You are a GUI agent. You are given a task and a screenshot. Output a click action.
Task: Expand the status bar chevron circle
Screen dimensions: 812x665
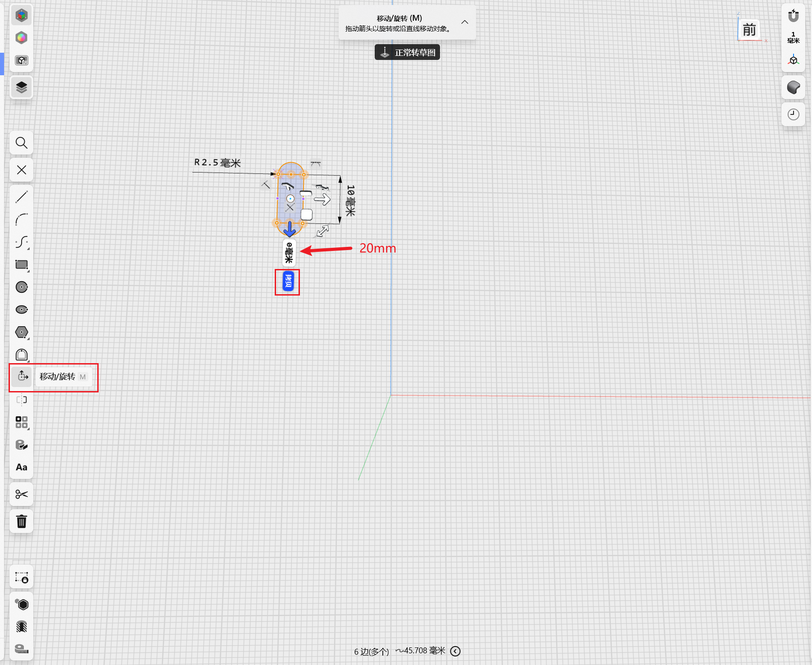pos(455,651)
